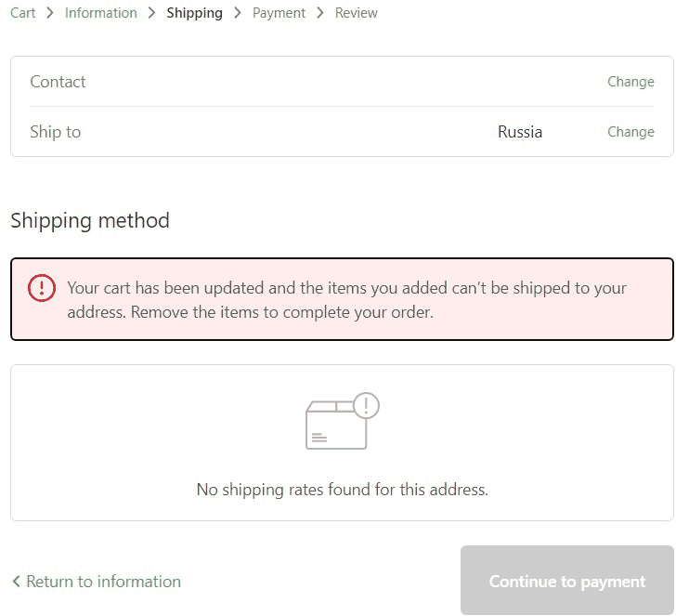Select the Review breadcrumb step
Screen dimensions: 676x616
pyautogui.click(x=357, y=13)
